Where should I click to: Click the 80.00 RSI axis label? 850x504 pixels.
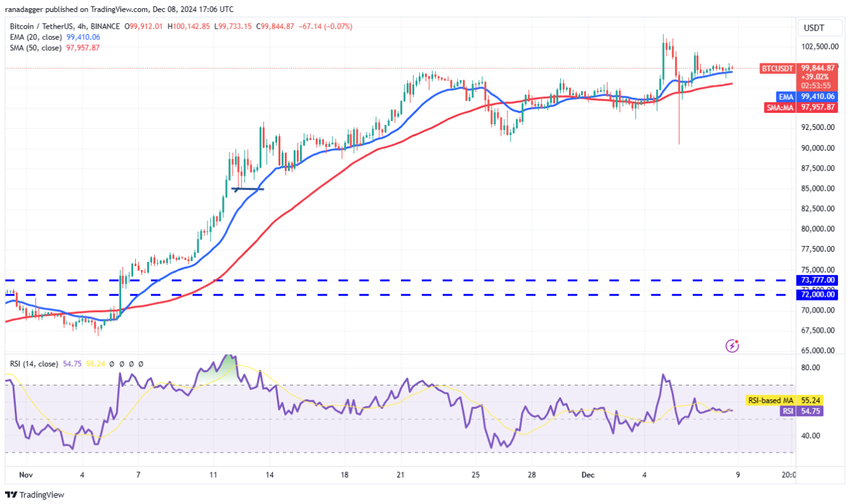[812, 368]
